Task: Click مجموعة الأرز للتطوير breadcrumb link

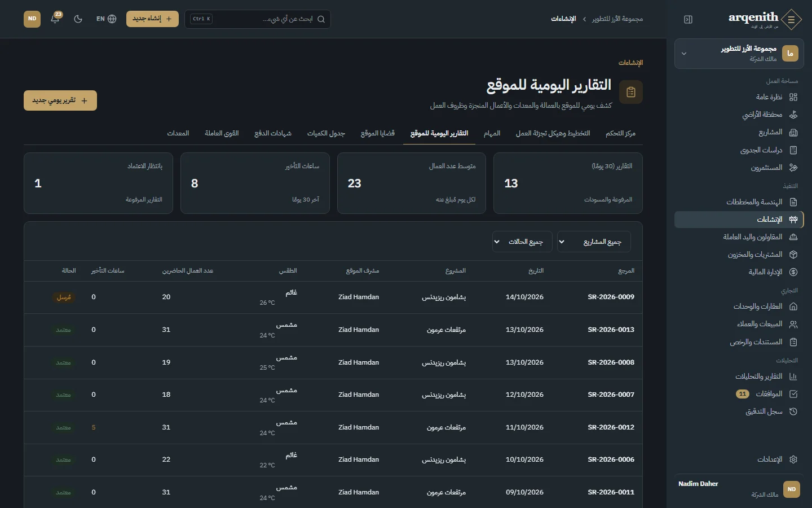Action: [x=617, y=19]
